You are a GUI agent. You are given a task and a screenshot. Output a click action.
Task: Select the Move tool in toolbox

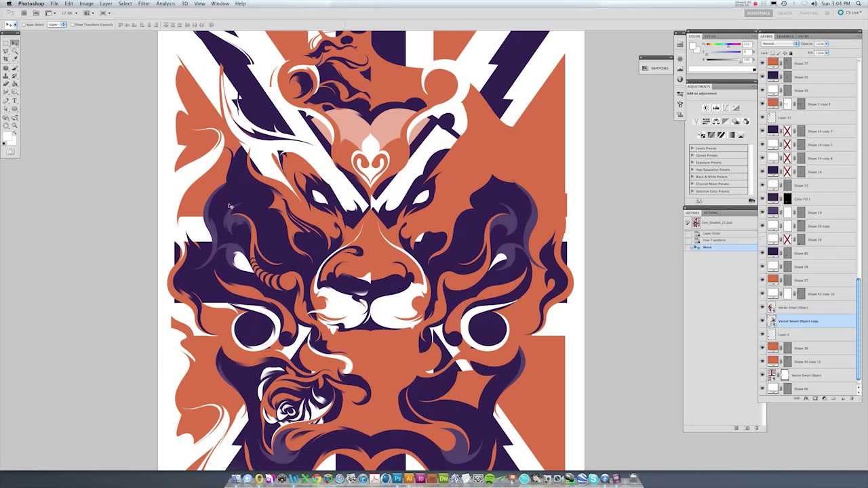[14, 43]
